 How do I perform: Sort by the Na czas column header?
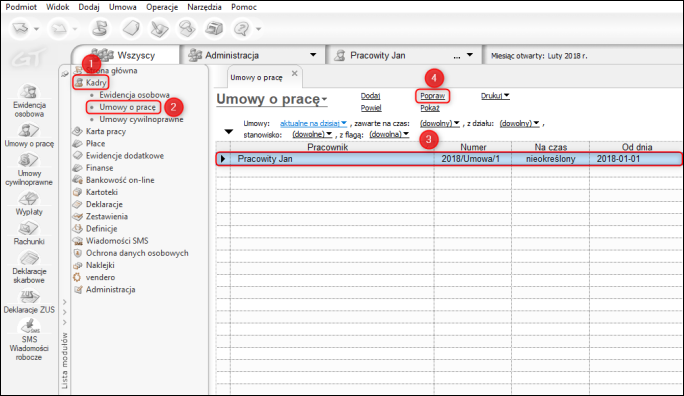point(551,147)
